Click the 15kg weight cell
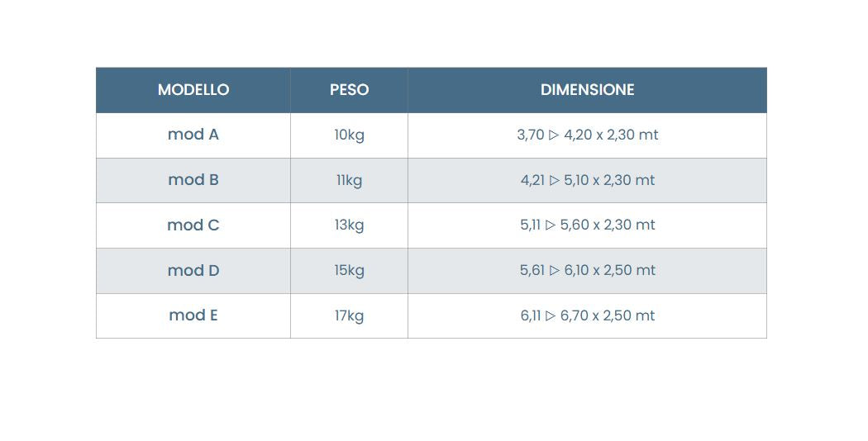The width and height of the screenshot is (868, 441). [x=350, y=271]
